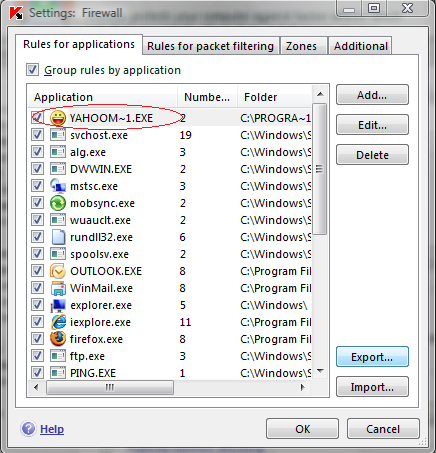This screenshot has height=453, width=436.
Task: Select the Yahoo Messenger smiley icon
Action: click(x=58, y=118)
